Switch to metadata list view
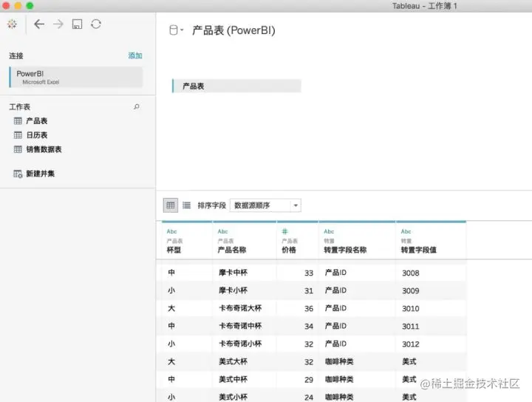Image resolution: width=532 pixels, height=402 pixels. pos(187,205)
